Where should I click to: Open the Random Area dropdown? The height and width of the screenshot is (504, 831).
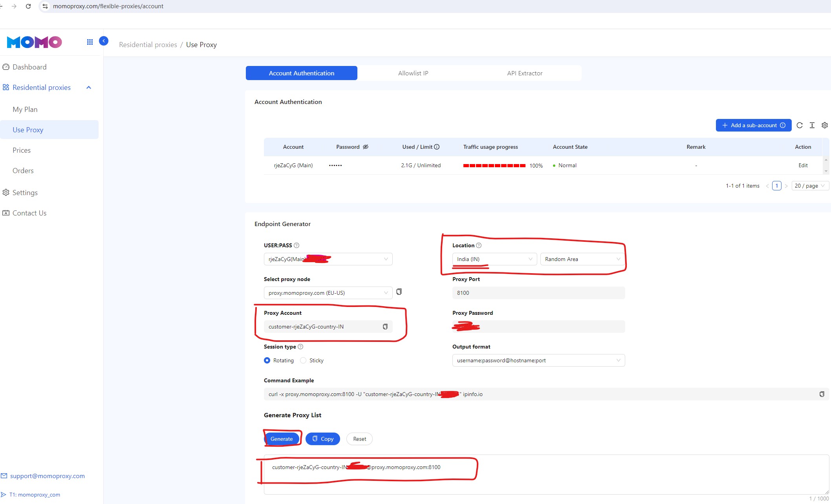pyautogui.click(x=583, y=259)
